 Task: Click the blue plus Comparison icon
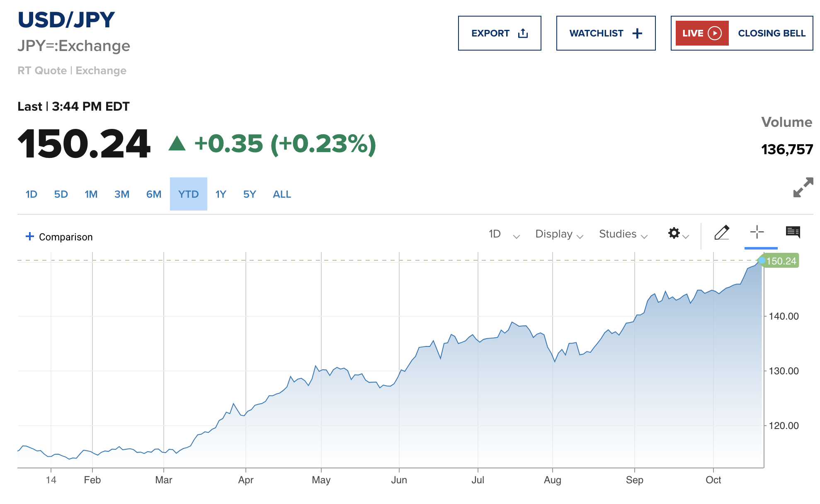[30, 236]
